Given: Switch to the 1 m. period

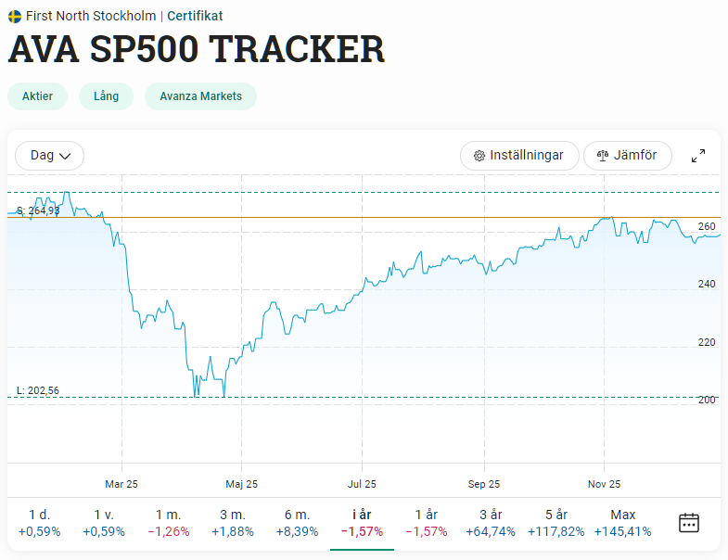Looking at the screenshot, I should pyautogui.click(x=169, y=523).
